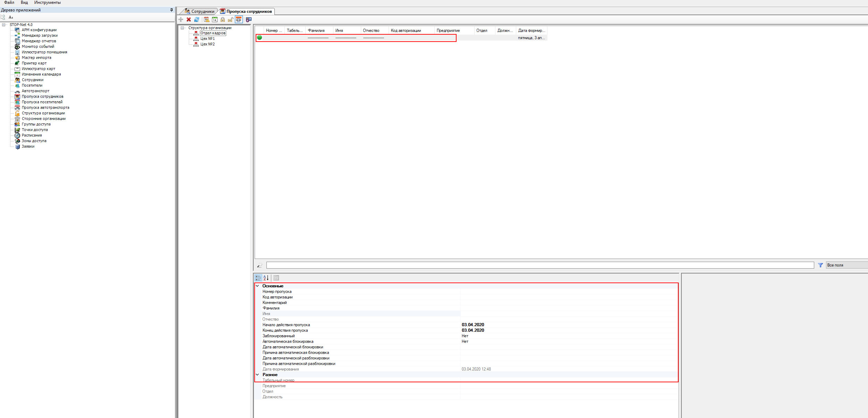Sort by Отчество column header
The width and height of the screenshot is (868, 418).
coord(375,31)
